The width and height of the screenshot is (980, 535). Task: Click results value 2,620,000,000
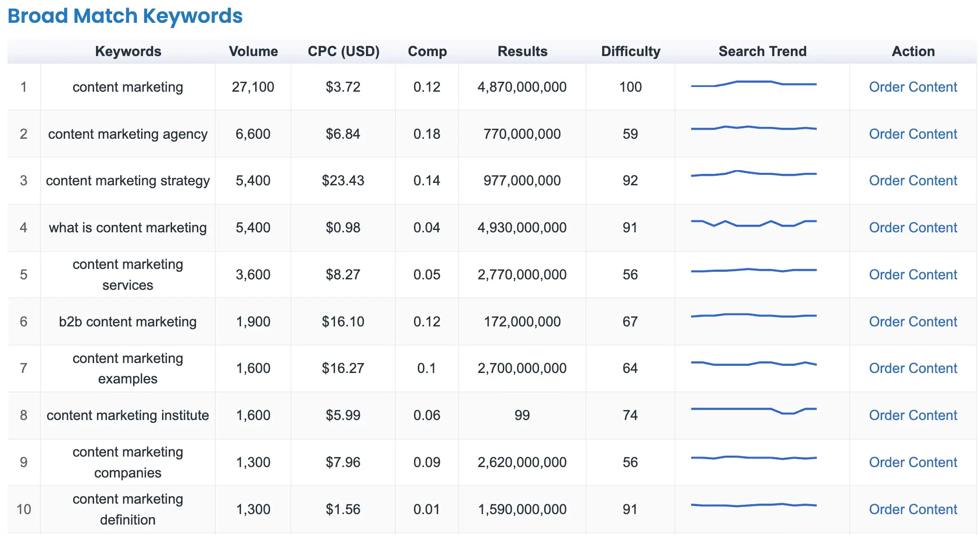click(522, 462)
